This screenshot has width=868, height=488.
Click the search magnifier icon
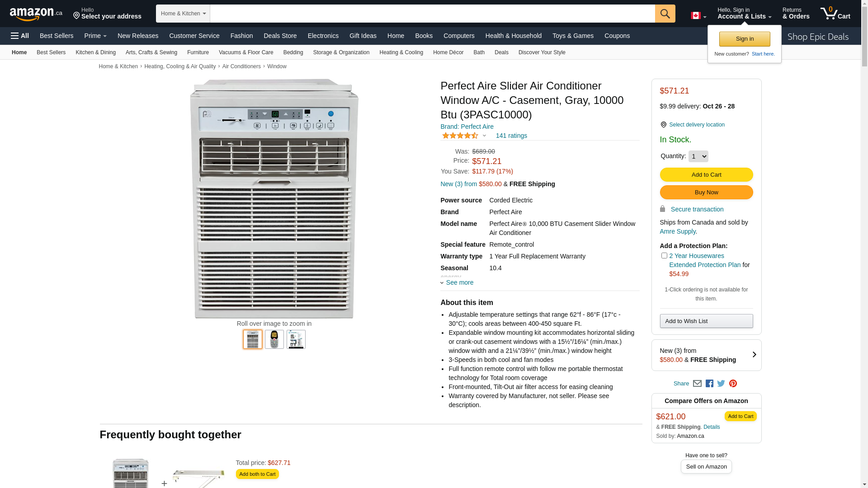[x=665, y=14]
